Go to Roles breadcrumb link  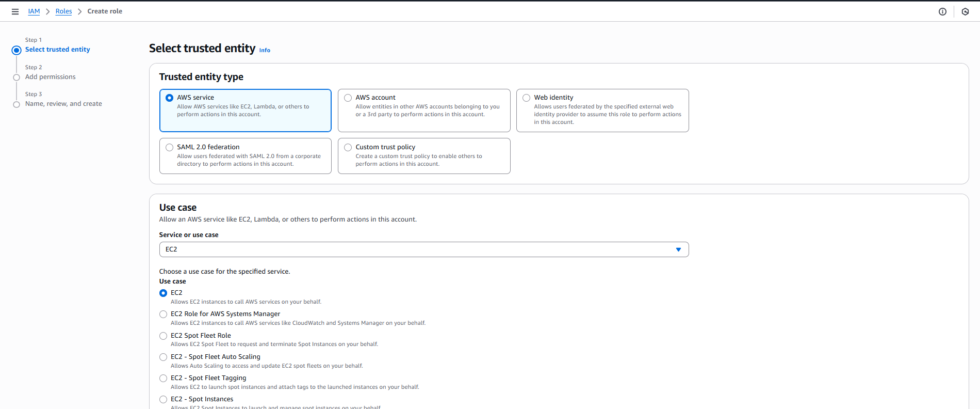click(x=63, y=11)
